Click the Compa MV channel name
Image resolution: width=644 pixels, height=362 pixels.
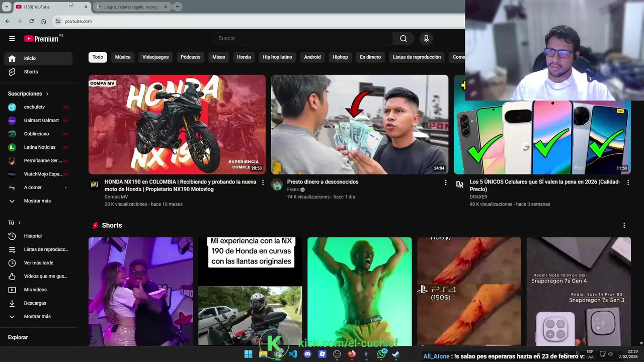click(x=116, y=197)
